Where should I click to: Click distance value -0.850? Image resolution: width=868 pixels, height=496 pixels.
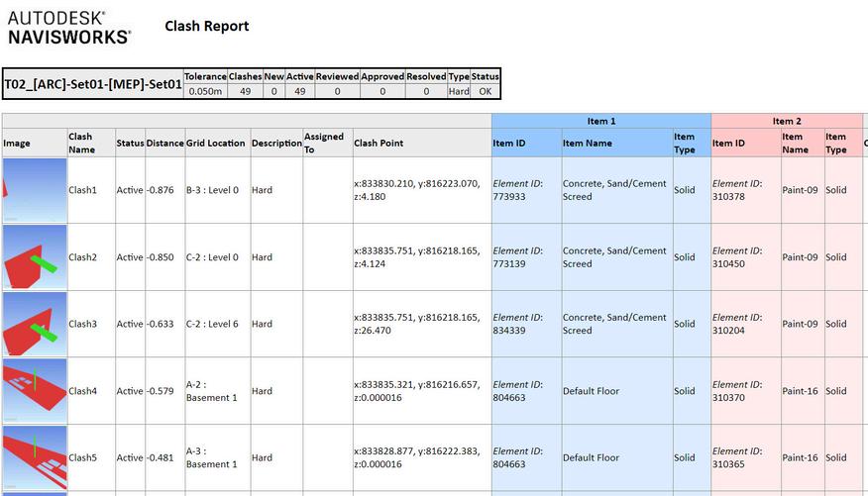tap(160, 257)
